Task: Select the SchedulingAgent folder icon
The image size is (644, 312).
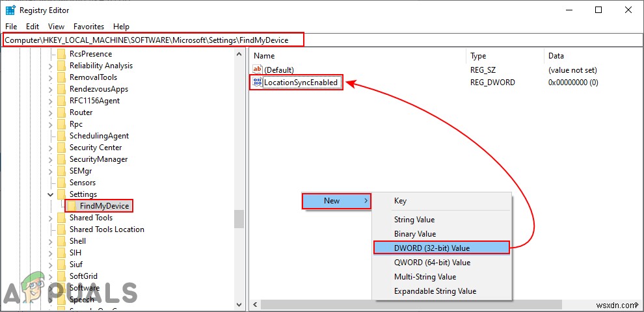Action: (62, 136)
